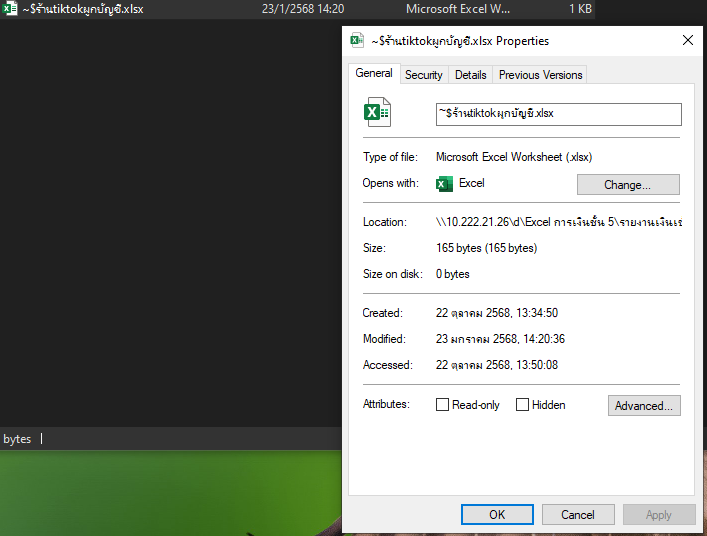
Task: Click the Change... button for Opens with
Action: click(628, 184)
